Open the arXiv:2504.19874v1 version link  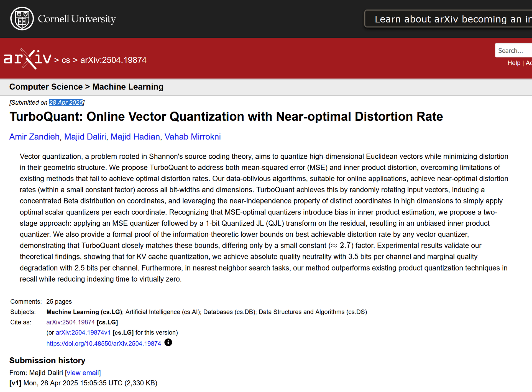pyautogui.click(x=83, y=332)
